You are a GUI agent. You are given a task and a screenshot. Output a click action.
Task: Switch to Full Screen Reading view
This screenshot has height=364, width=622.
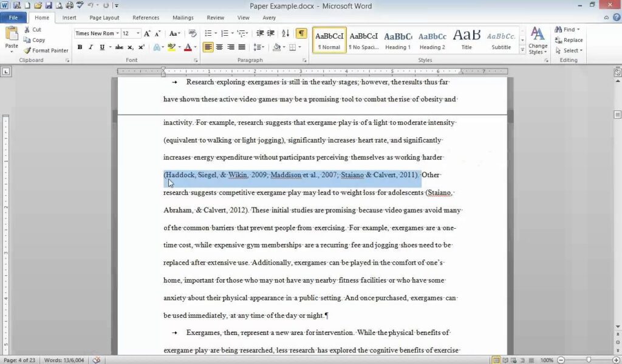coord(505,360)
